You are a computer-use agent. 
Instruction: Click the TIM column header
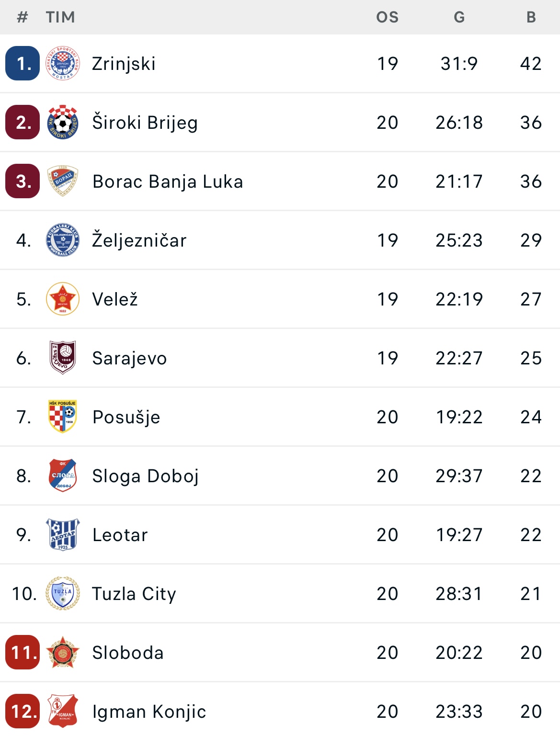(x=60, y=17)
